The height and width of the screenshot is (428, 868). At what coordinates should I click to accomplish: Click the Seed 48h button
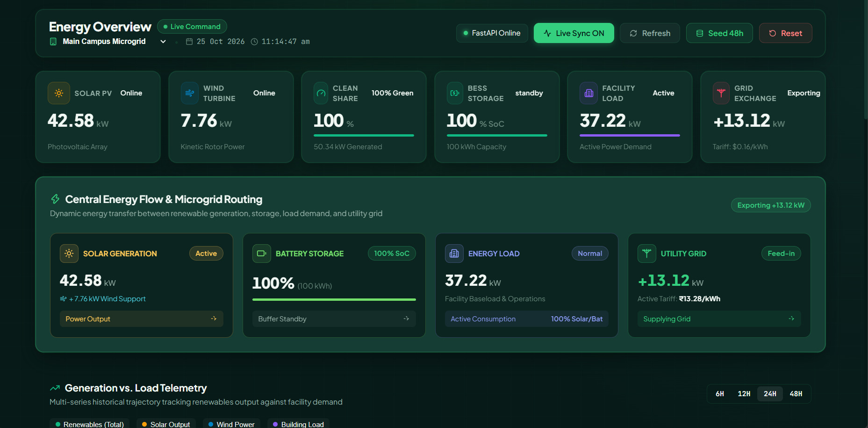(x=719, y=33)
